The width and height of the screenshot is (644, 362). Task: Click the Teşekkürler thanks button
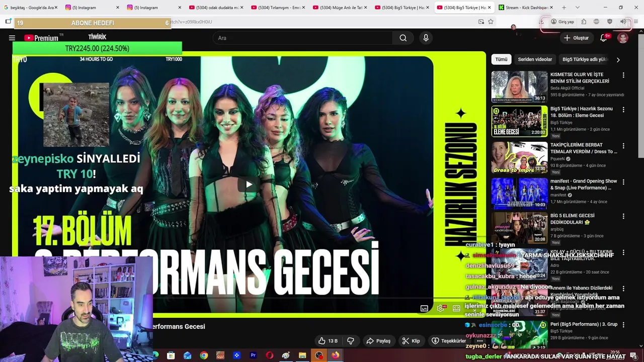pyautogui.click(x=449, y=341)
